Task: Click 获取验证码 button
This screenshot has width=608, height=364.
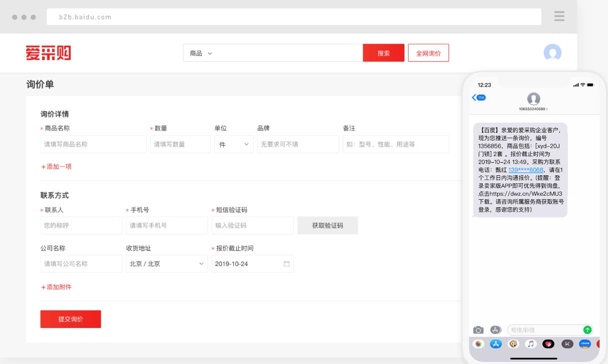Action: point(328,225)
